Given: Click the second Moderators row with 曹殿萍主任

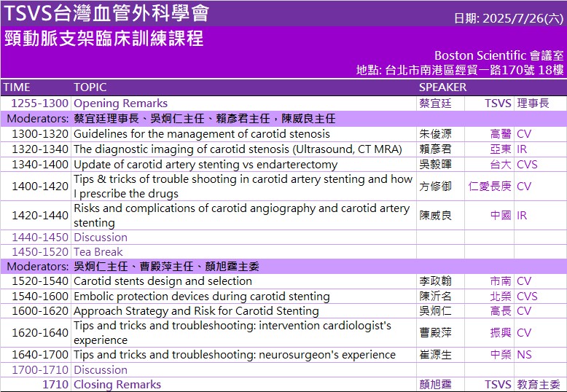Looking at the screenshot, I should [283, 267].
